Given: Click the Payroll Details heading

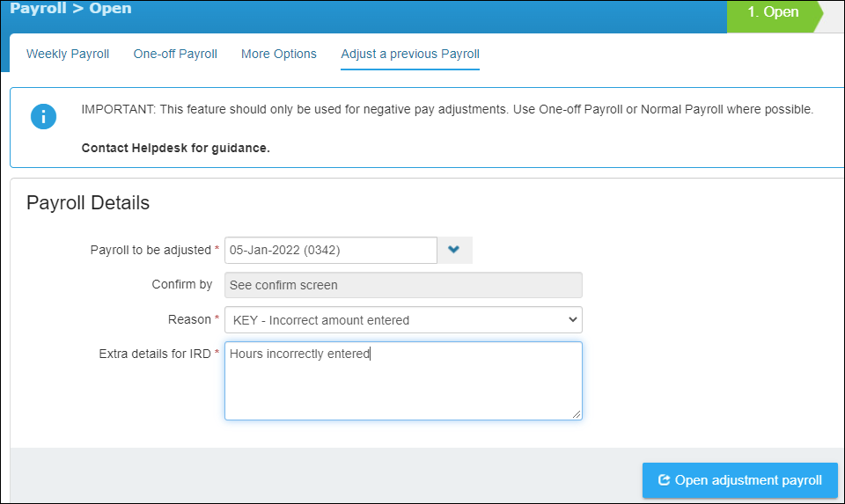Looking at the screenshot, I should coord(88,203).
